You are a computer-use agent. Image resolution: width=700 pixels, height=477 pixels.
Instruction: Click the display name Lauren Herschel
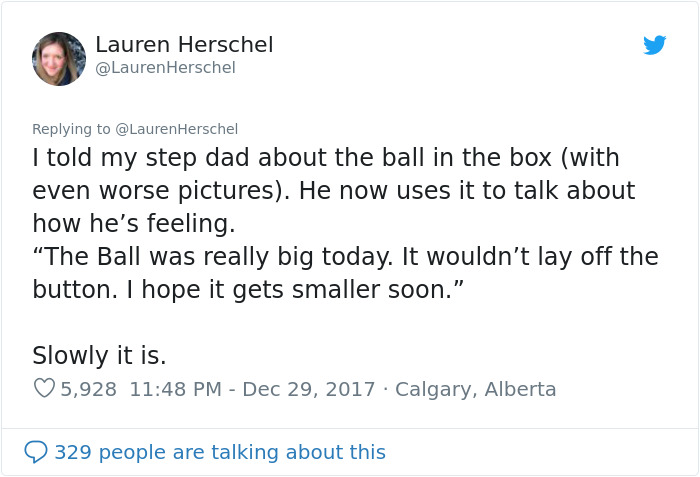pyautogui.click(x=184, y=45)
